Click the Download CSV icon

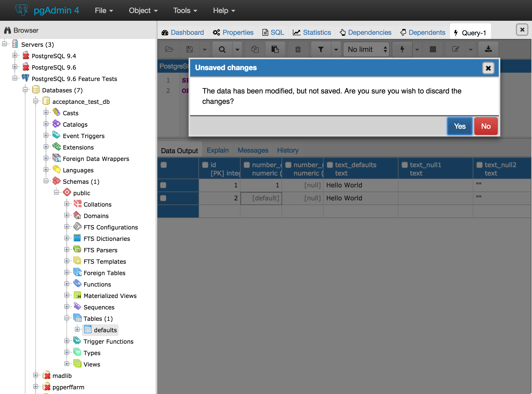coord(488,49)
